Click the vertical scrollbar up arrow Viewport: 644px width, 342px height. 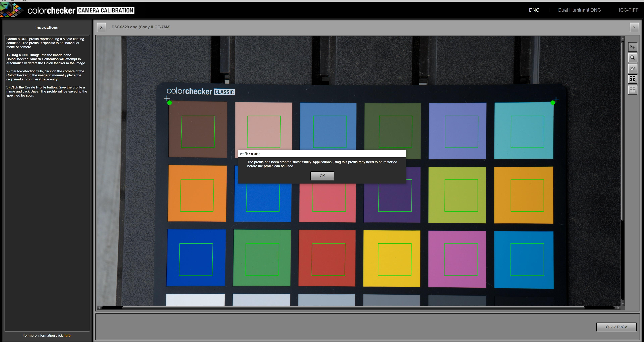click(623, 39)
